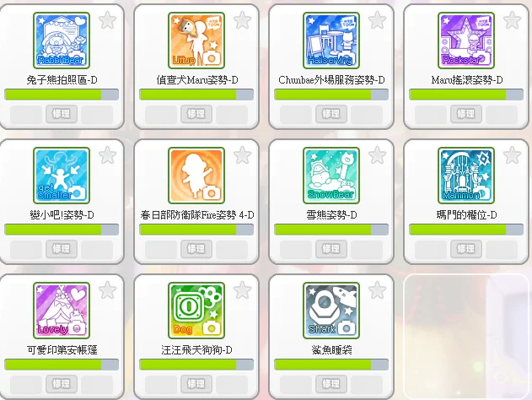This screenshot has width=532, height=400.
Task: Select the SnowBear pose icon
Action: click(331, 176)
